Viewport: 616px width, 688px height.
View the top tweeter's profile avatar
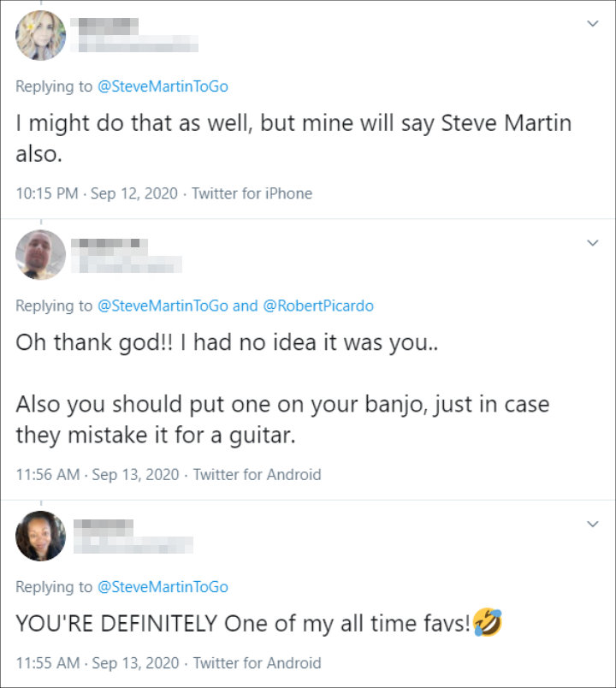(38, 38)
